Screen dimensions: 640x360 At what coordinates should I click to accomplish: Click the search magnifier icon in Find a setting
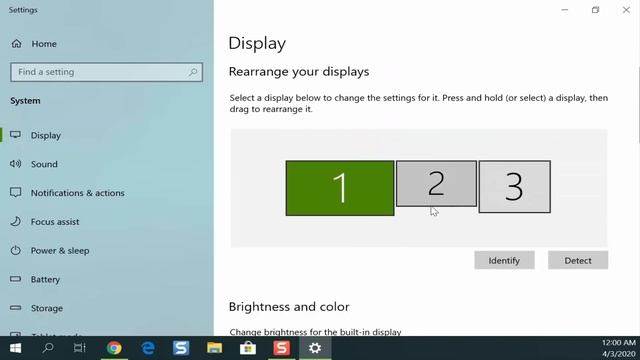click(x=193, y=72)
